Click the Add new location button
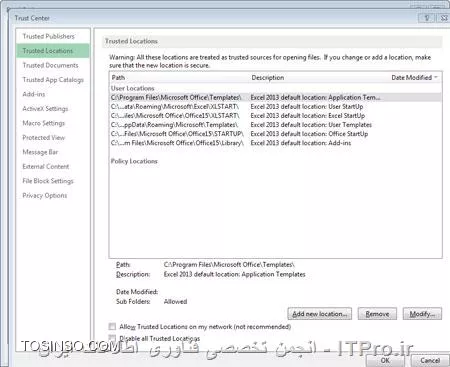Screen dimensions: 450x367 [319, 314]
